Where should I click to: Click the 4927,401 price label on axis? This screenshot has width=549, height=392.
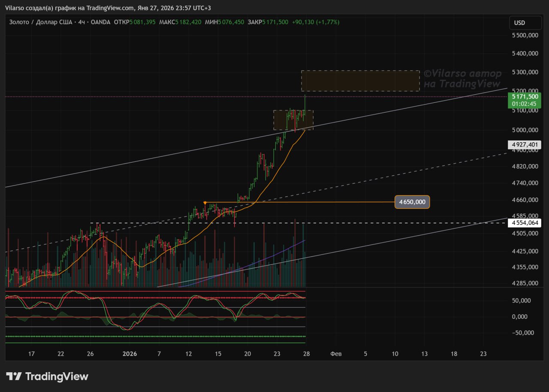(524, 145)
